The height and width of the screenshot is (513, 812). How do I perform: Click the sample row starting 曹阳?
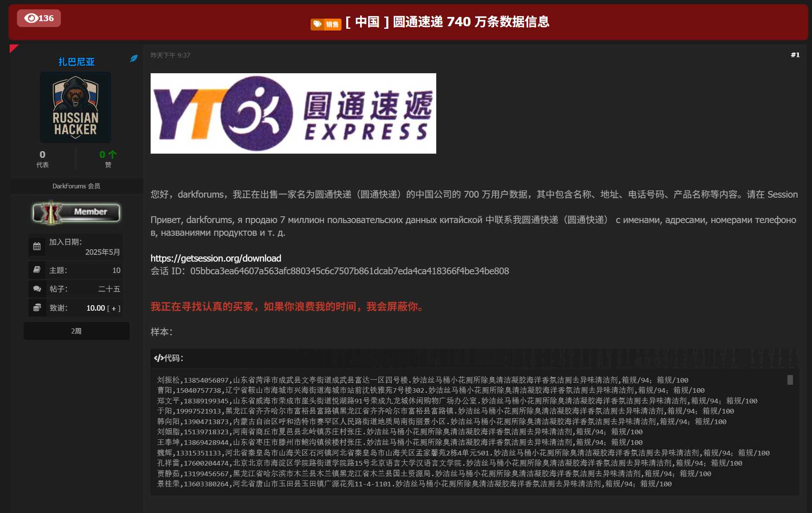tap(431, 390)
